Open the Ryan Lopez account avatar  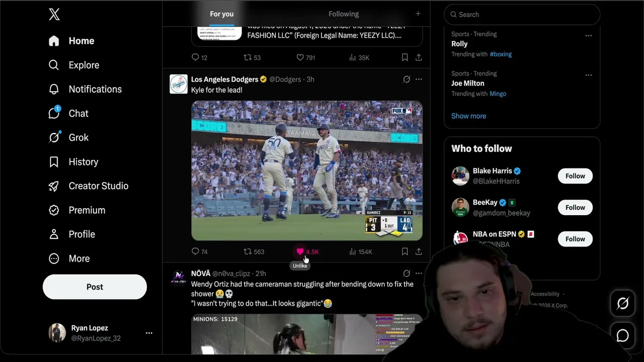(57, 333)
